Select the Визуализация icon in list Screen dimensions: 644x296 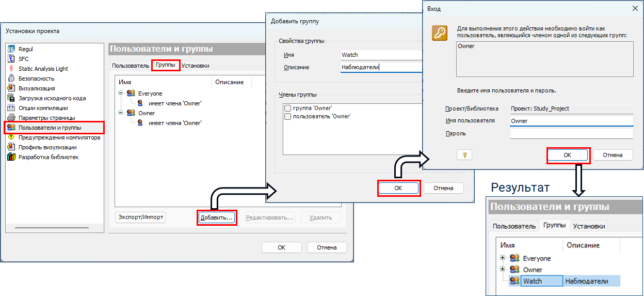click(11, 88)
